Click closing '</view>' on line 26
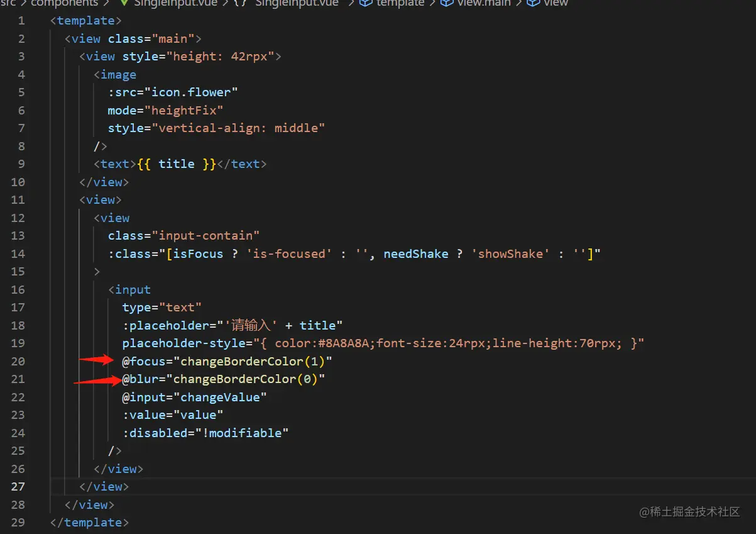Screen dimensions: 756x534 [x=119, y=469]
